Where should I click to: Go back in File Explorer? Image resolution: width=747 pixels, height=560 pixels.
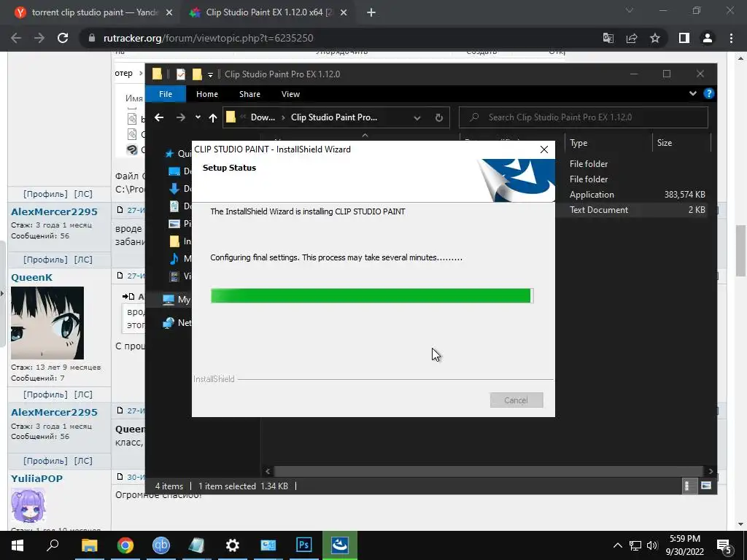[x=159, y=117]
